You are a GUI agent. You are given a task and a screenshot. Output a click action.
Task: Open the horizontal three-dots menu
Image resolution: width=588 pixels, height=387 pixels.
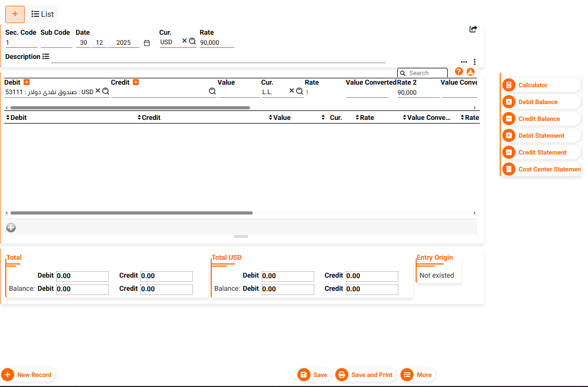[463, 62]
